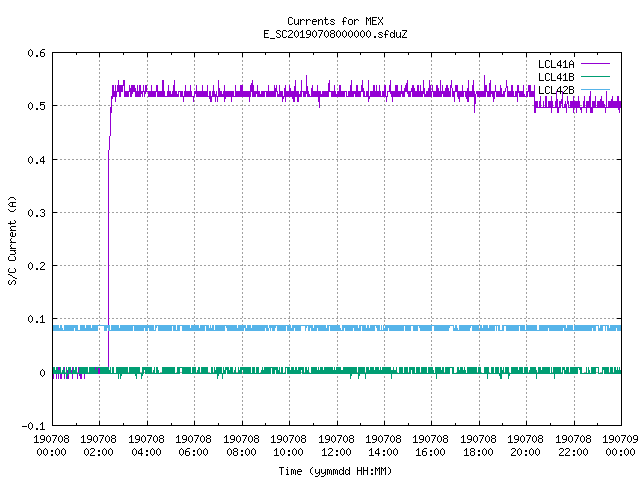Click the y-axis value 0.3
Screen dimensions: 640x480
(36, 213)
